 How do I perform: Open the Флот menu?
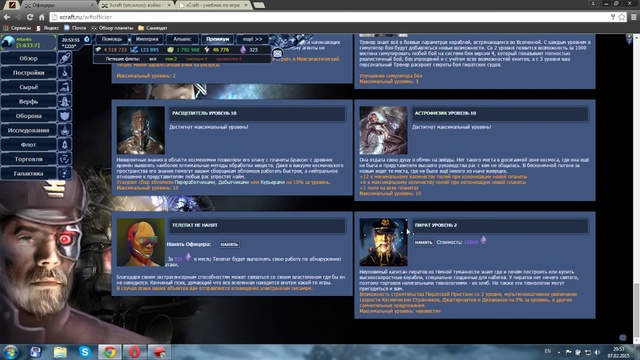click(29, 144)
